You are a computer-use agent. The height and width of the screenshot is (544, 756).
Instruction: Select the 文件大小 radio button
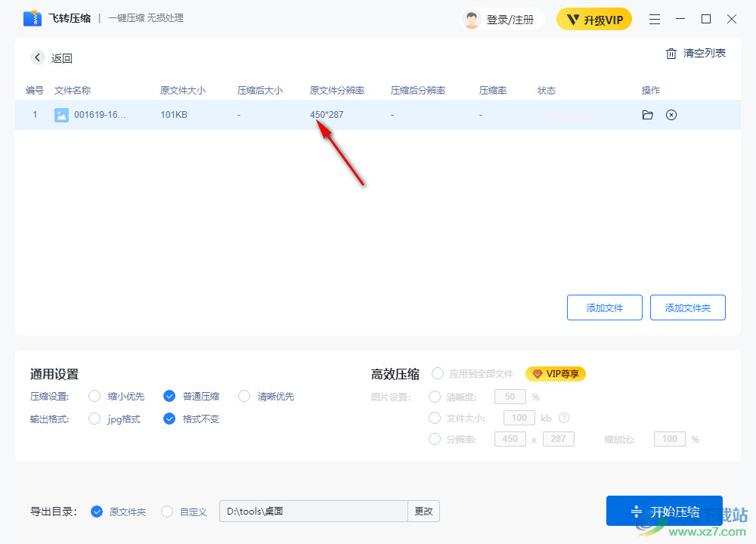[435, 418]
